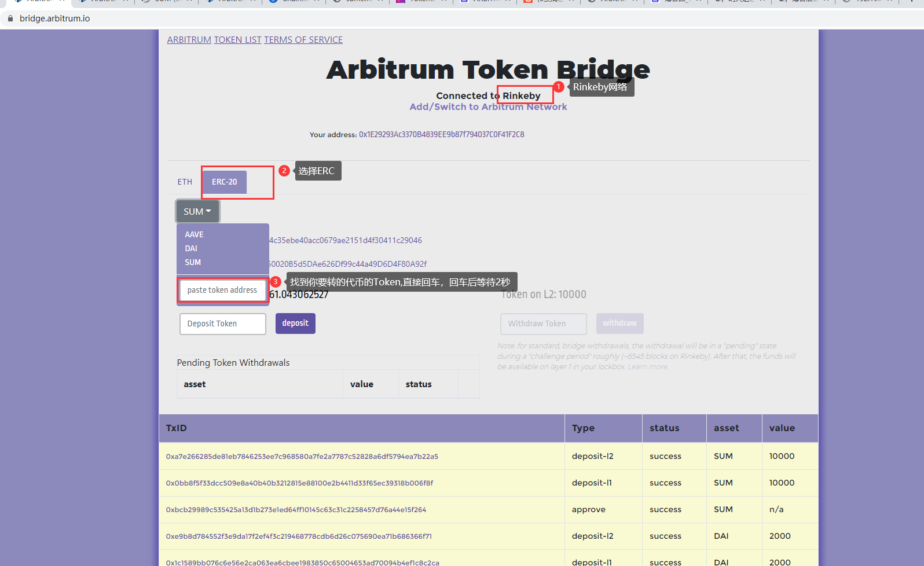Image resolution: width=924 pixels, height=566 pixels.
Task: Open the TERMS OF SERVICE link
Action: pos(303,40)
